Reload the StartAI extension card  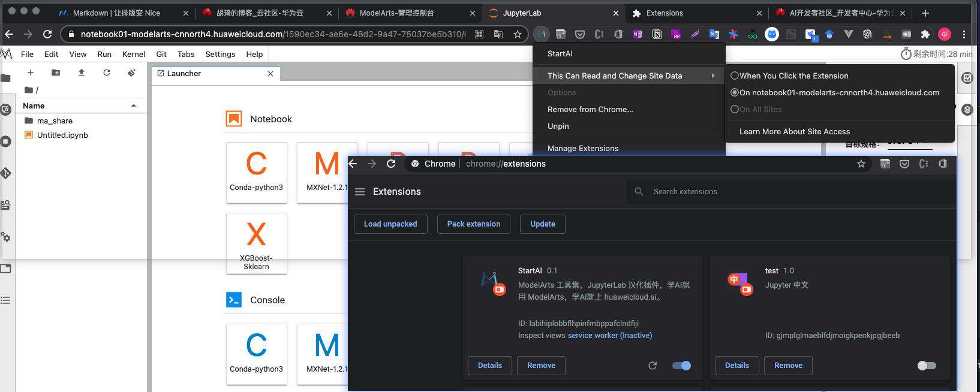tap(653, 365)
